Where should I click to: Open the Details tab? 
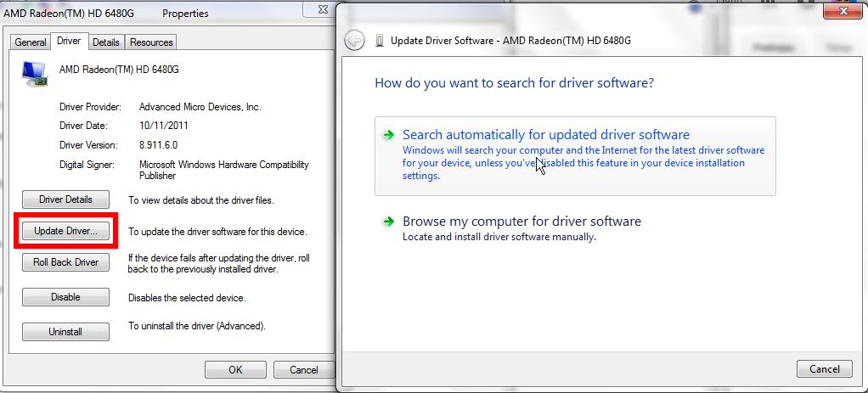(105, 42)
